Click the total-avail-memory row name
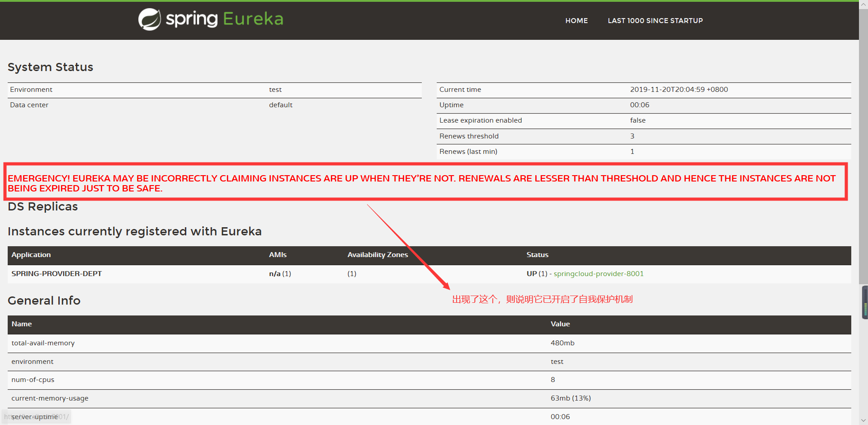Image resolution: width=868 pixels, height=425 pixels. pyautogui.click(x=43, y=343)
